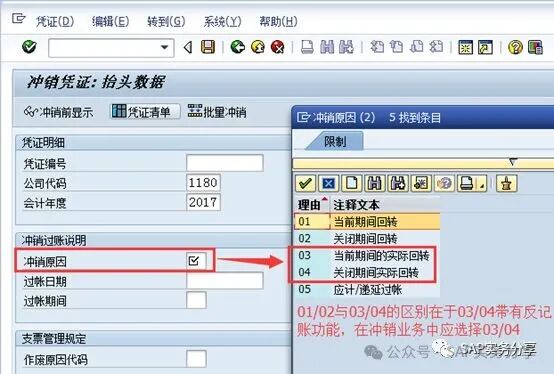The image size is (554, 374).
Task: Open the 系统(Y) menu
Action: tap(222, 22)
